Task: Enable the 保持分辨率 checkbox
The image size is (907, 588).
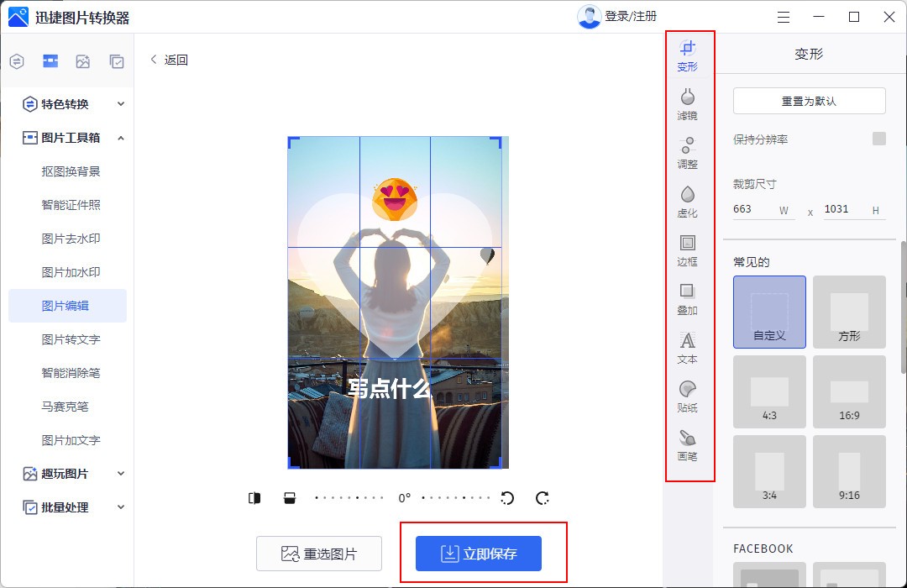Action: [878, 139]
